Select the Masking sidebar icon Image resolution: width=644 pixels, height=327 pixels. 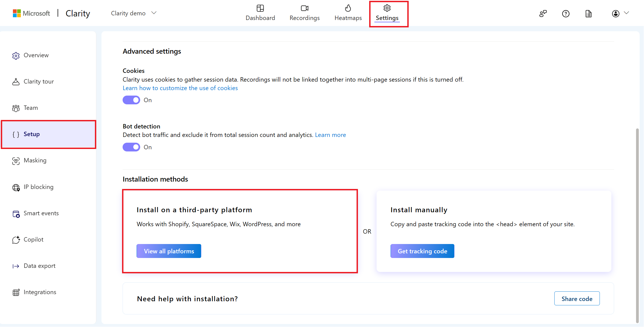point(16,160)
